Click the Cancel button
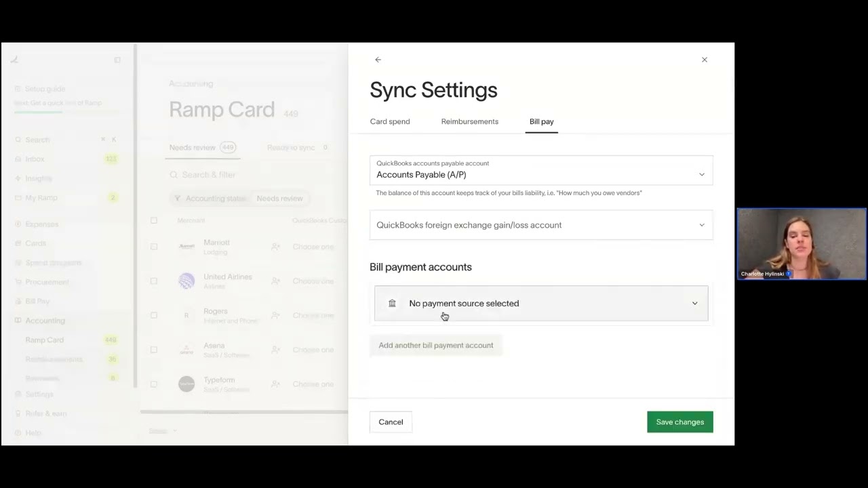This screenshot has height=488, width=868. pyautogui.click(x=391, y=422)
